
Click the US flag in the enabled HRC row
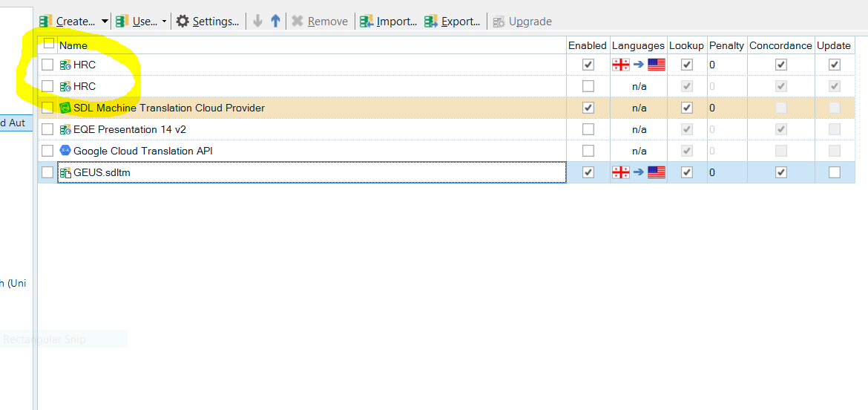[657, 65]
